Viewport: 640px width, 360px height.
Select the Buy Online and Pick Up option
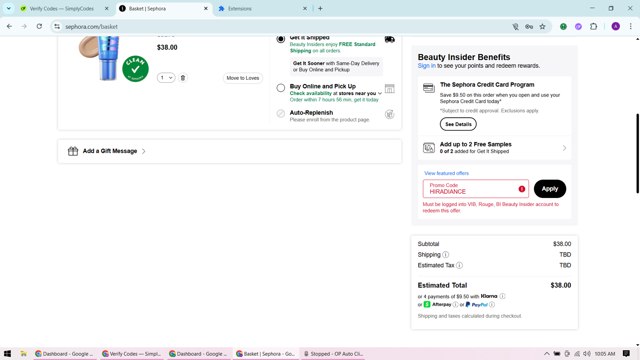click(280, 88)
